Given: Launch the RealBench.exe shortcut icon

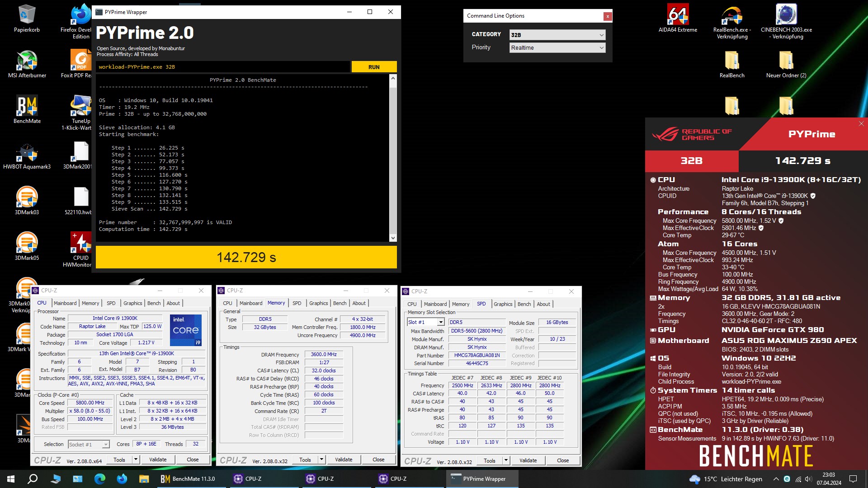Looking at the screenshot, I should coord(732,22).
